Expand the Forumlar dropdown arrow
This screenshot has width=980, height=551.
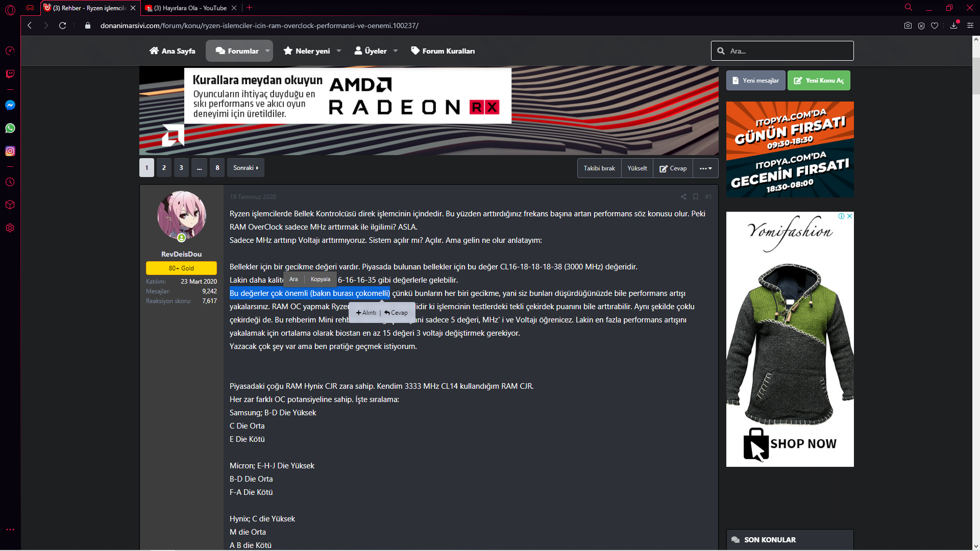[267, 51]
